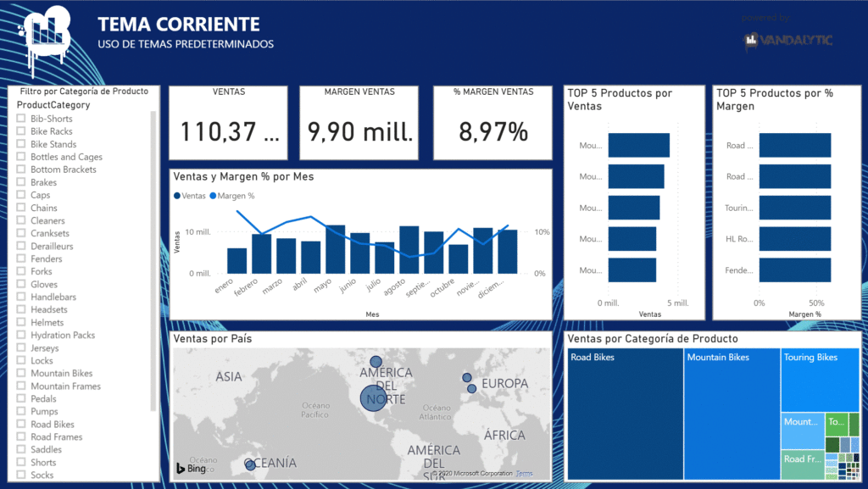Click the Margen % legend dot
868x489 pixels.
(213, 196)
